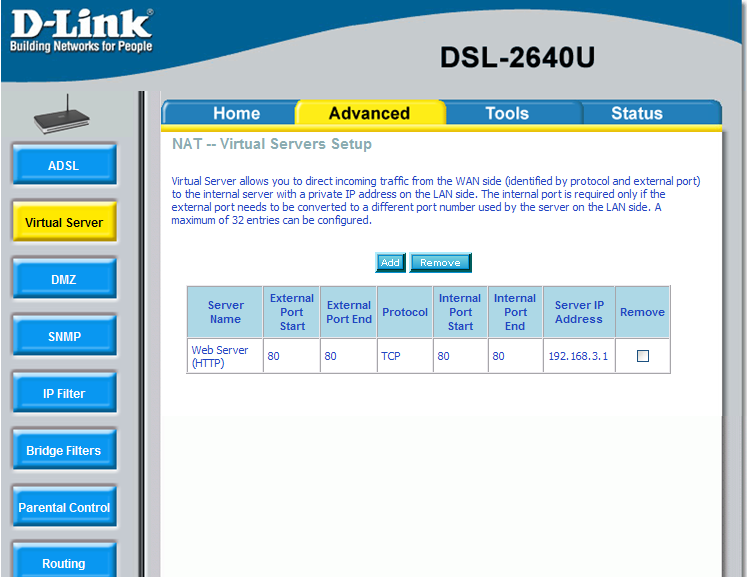
Task: Click the DSL-2640U model title
Action: click(x=517, y=58)
